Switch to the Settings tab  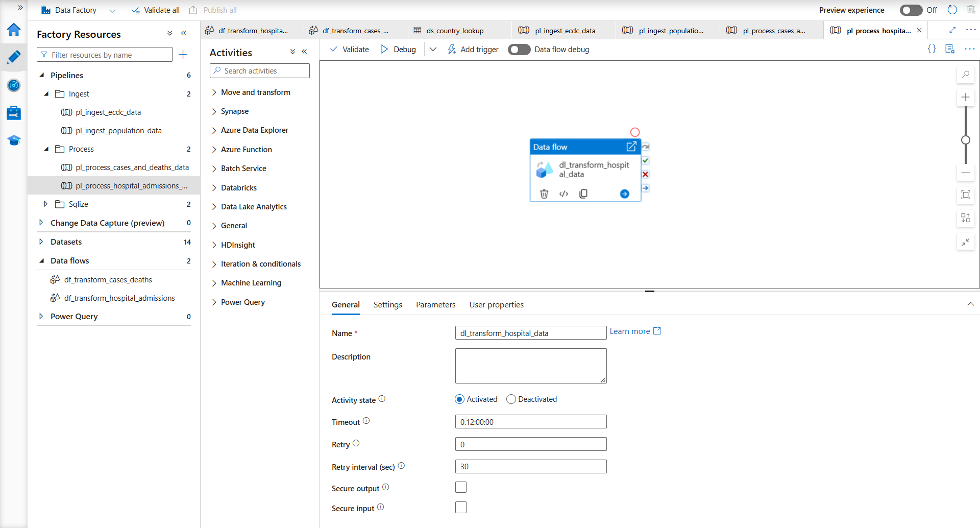tap(388, 305)
